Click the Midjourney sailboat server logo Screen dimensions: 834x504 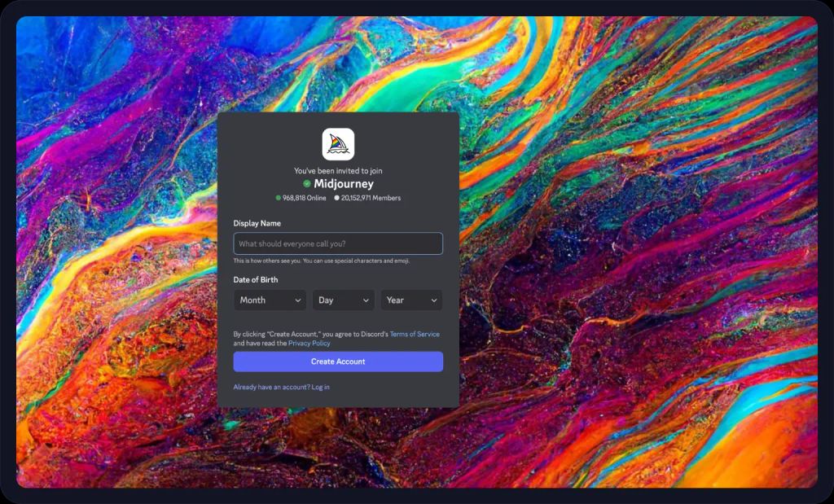click(338, 144)
